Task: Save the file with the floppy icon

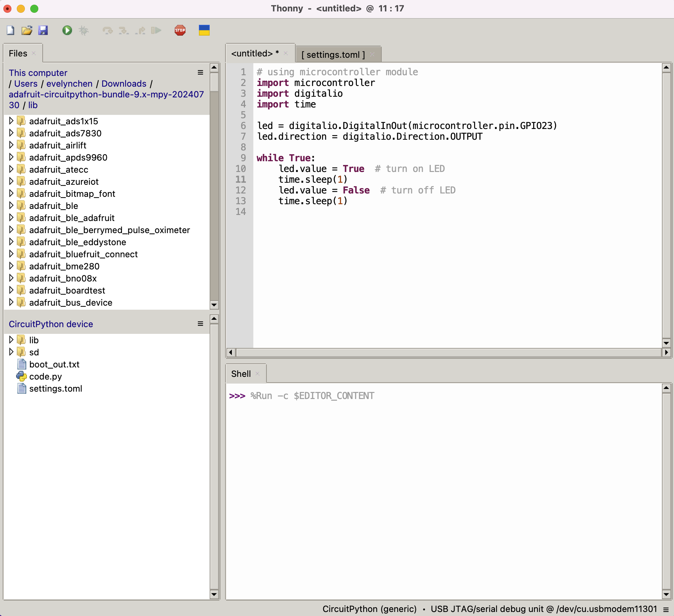Action: click(x=43, y=31)
